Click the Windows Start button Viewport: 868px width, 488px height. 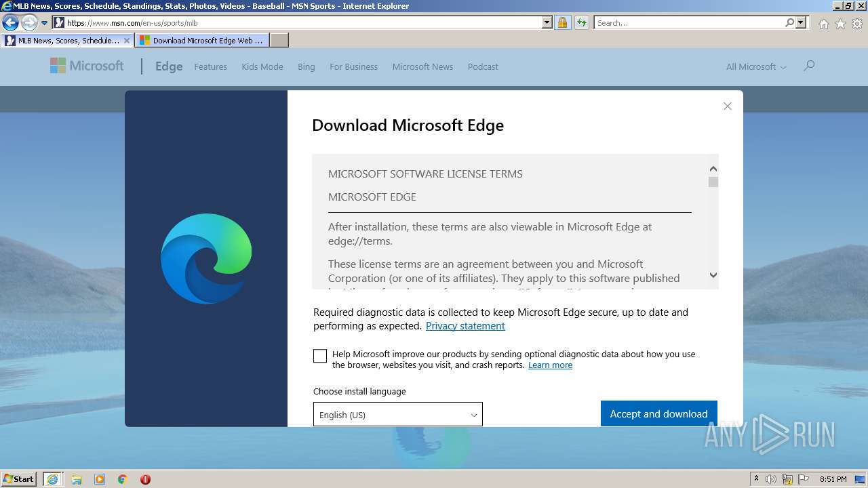19,479
